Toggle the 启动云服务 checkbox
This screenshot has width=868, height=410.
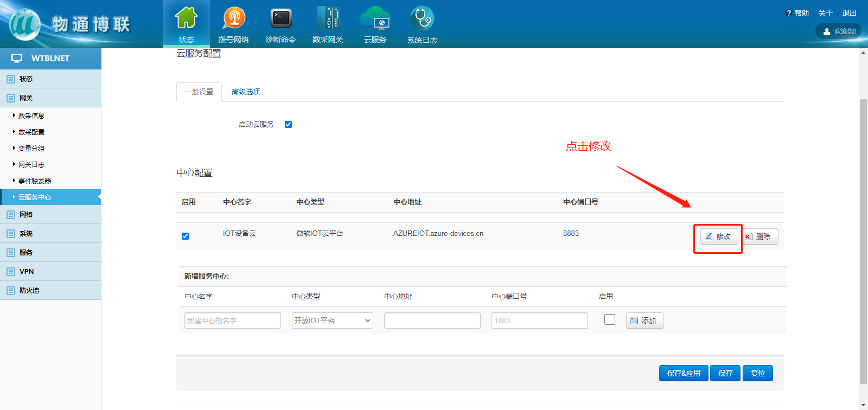[x=289, y=125]
